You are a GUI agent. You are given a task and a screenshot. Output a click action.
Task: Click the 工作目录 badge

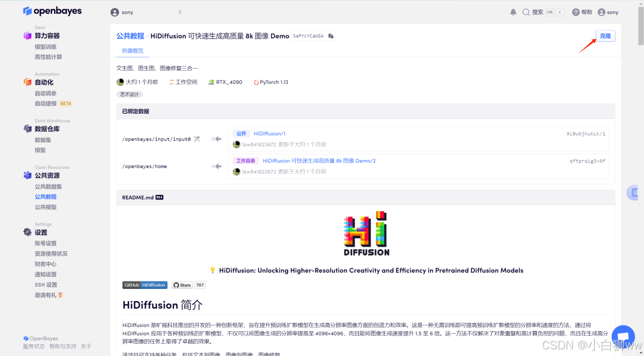click(x=246, y=161)
